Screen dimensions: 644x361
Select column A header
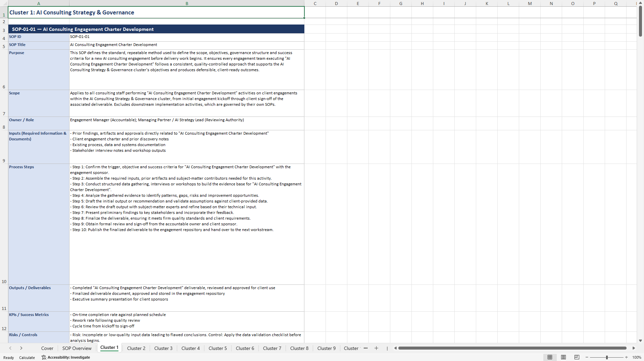(39, 3)
